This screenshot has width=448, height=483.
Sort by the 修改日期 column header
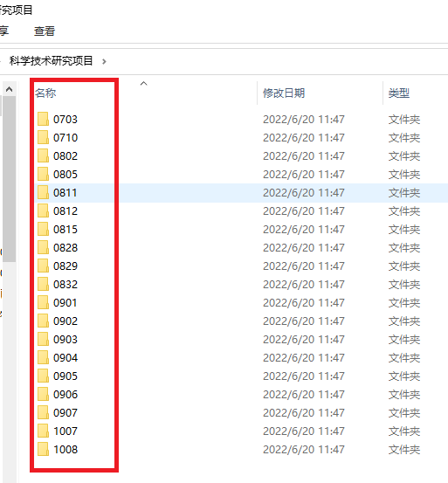(x=284, y=93)
